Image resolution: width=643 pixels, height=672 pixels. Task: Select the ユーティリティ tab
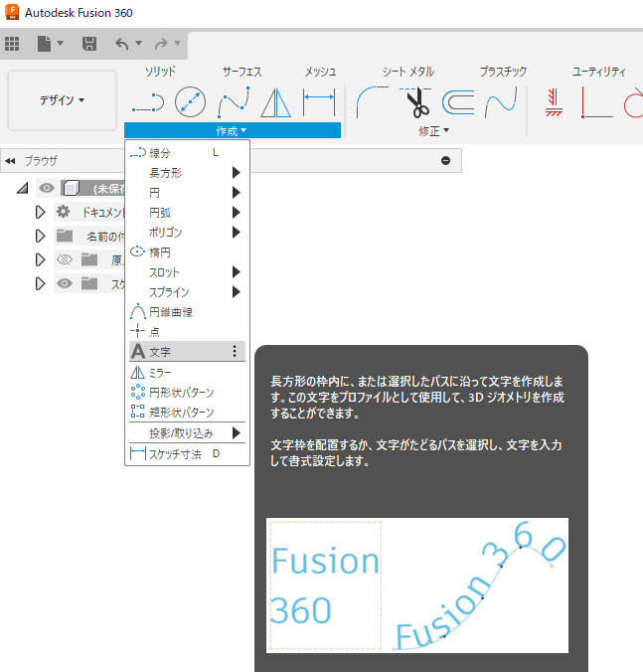click(599, 72)
